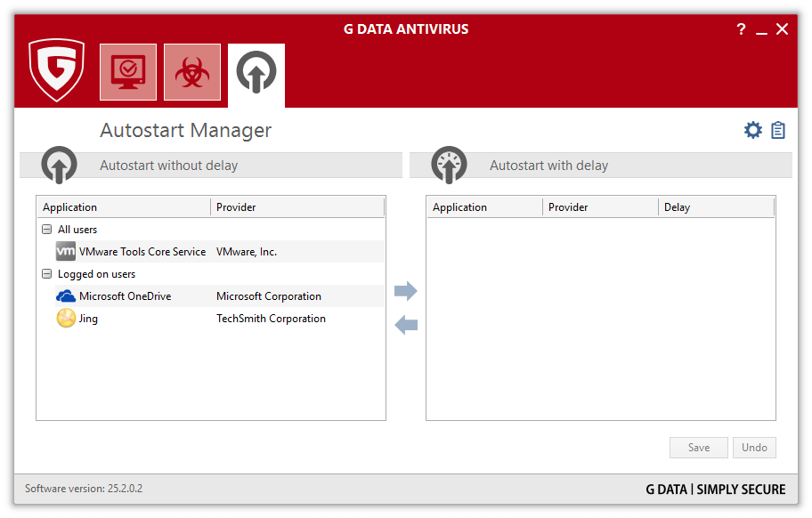
Task: Close the G DATA Antivirus window
Action: click(782, 29)
